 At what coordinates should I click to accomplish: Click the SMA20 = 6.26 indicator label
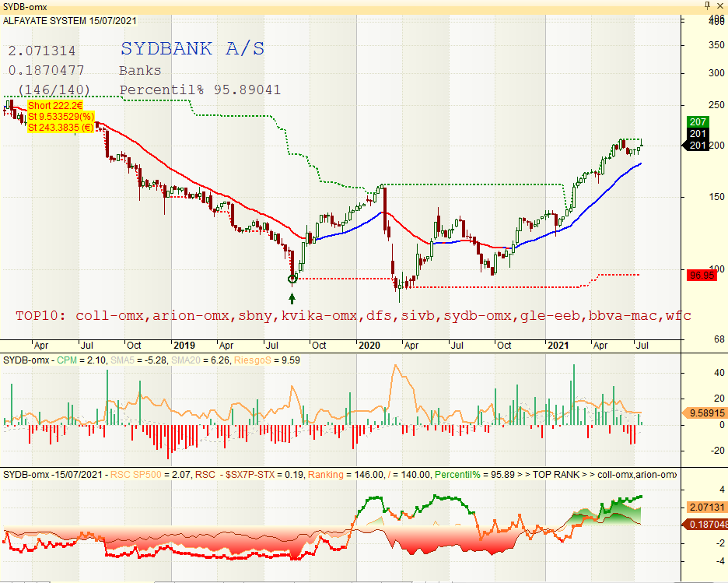[200, 360]
